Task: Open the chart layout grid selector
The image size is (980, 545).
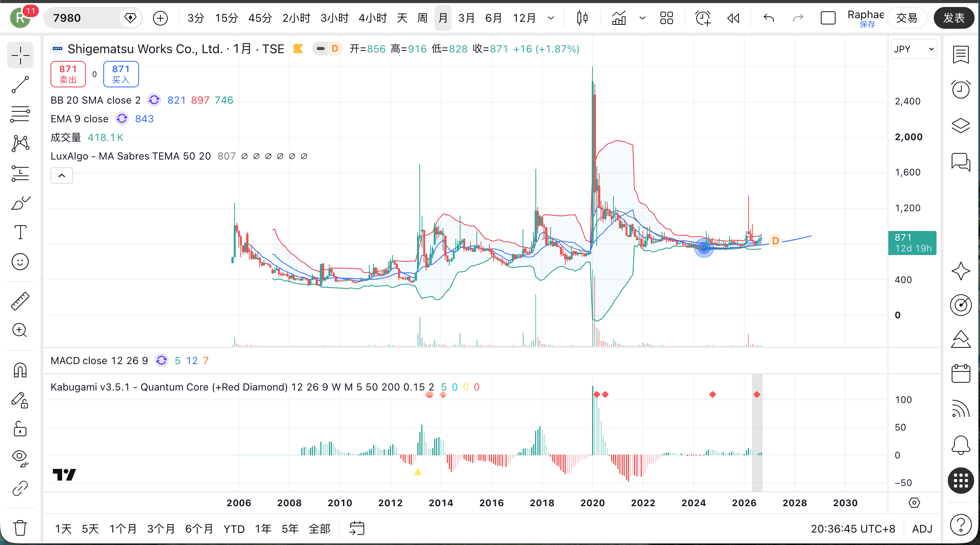Action: point(667,18)
